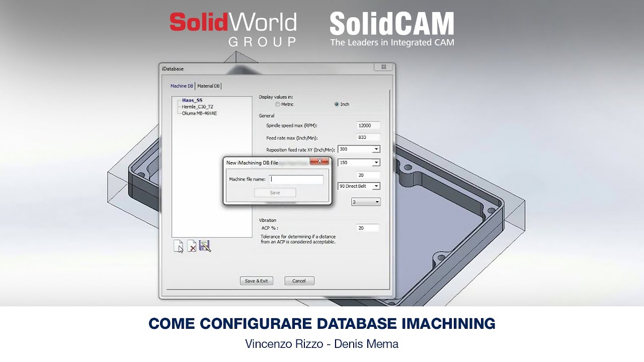Click the 'Reposition feed rate XY (Inch/Min):' label
Image resolution: width=644 pixels, height=362 pixels.
(300, 150)
